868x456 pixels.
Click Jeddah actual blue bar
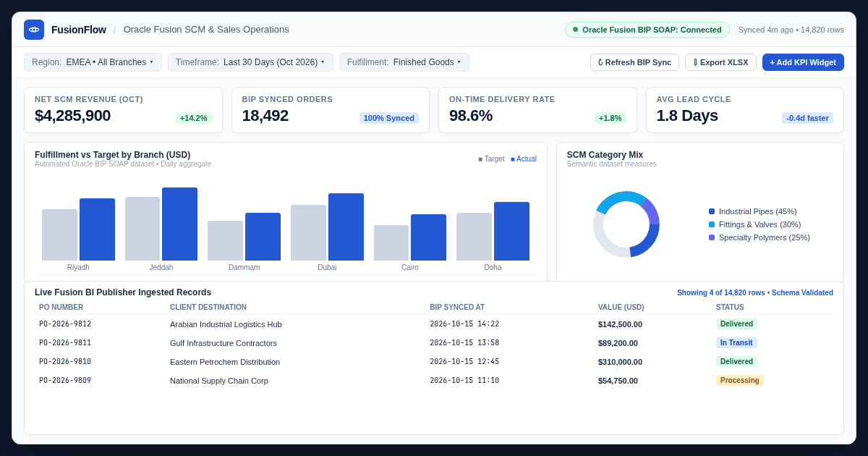[x=180, y=224]
